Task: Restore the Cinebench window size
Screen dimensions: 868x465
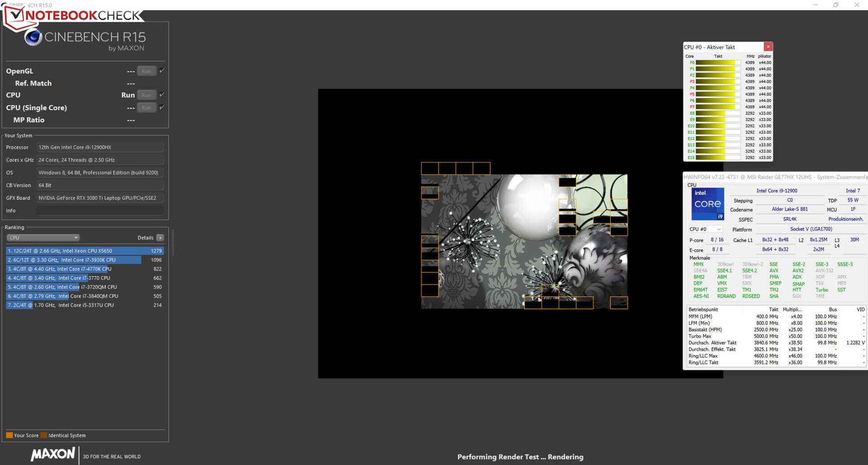Action: (836, 5)
